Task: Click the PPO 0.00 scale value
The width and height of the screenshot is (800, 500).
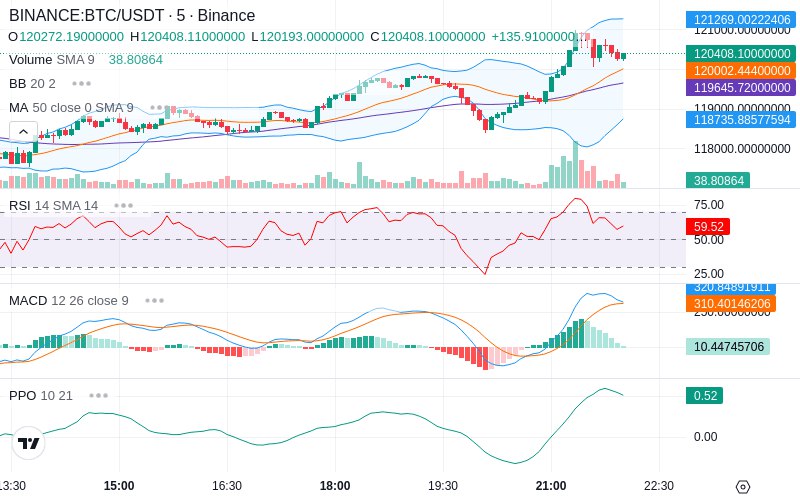Action: point(706,437)
